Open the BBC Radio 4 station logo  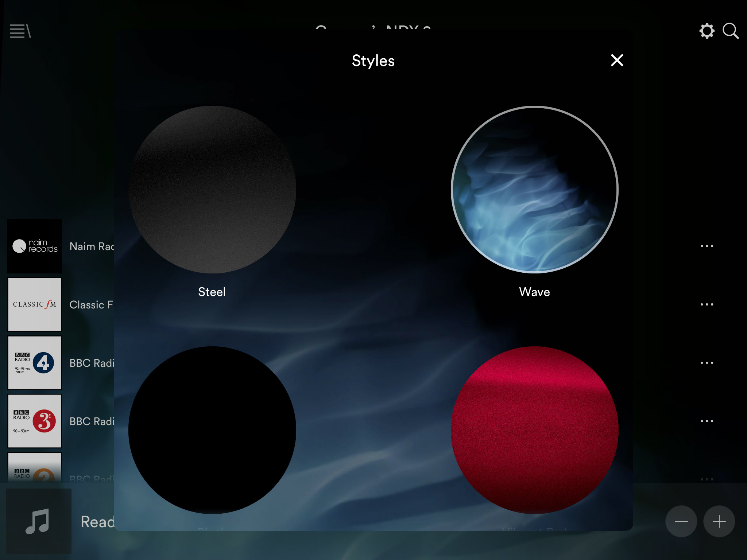point(35,363)
